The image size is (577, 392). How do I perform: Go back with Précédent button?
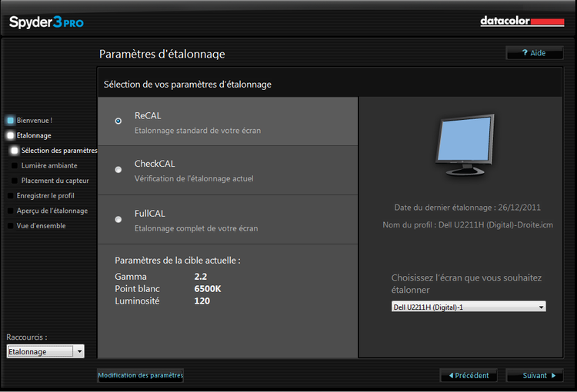(x=469, y=376)
